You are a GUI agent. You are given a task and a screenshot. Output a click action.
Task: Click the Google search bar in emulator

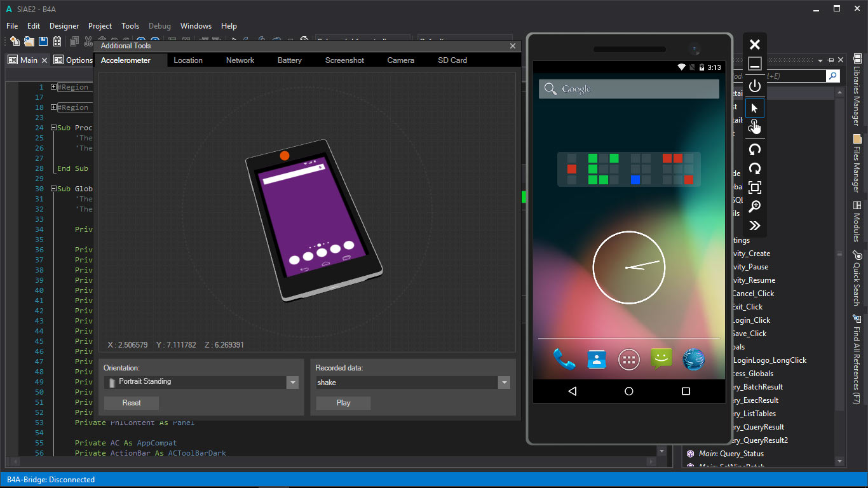click(x=628, y=89)
